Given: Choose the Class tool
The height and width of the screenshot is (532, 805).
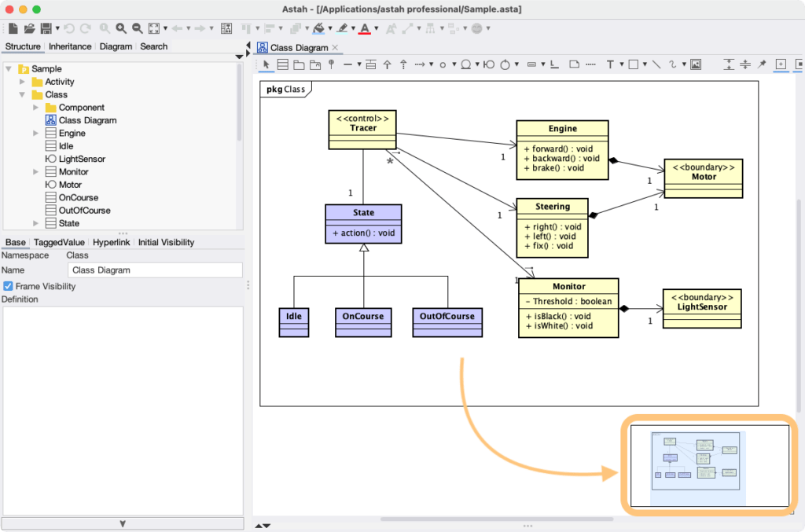Looking at the screenshot, I should [282, 64].
